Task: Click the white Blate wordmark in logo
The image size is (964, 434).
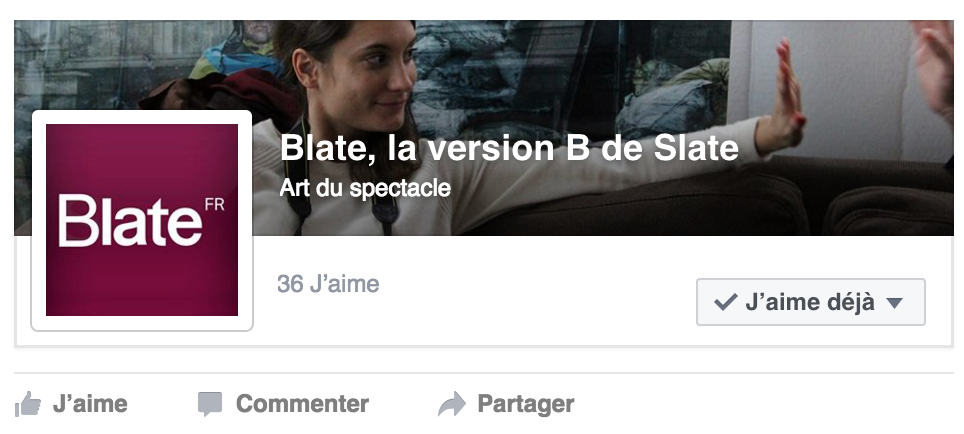Action: click(130, 221)
